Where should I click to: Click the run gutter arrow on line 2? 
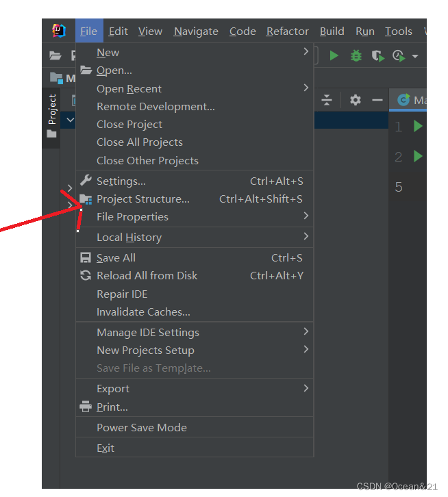pos(418,156)
